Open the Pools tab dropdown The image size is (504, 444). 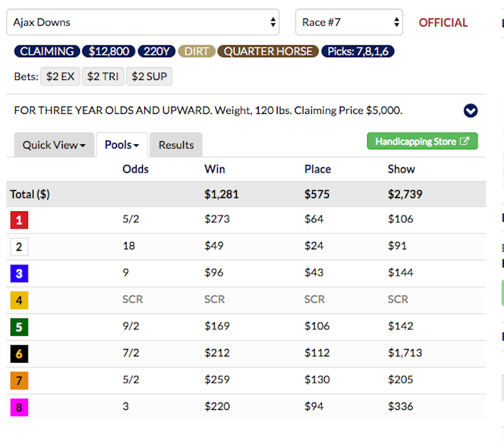[122, 145]
